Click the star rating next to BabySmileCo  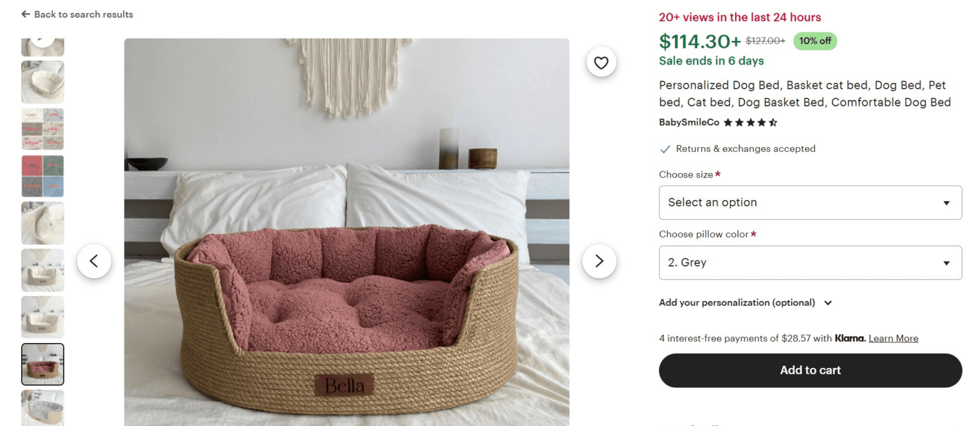[751, 121]
